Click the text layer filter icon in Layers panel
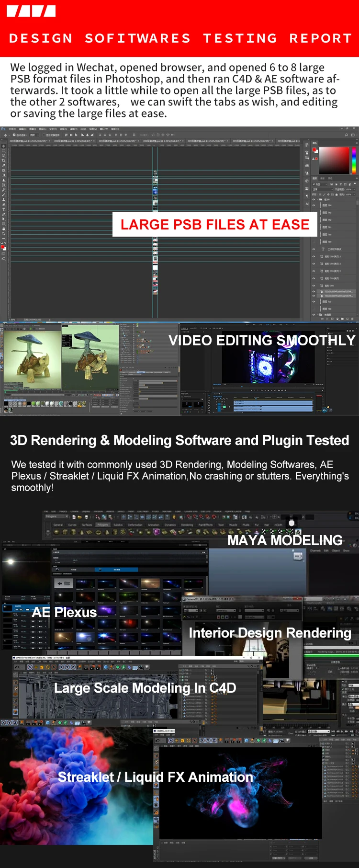Viewport: 359px width, 868px height. tap(341, 184)
